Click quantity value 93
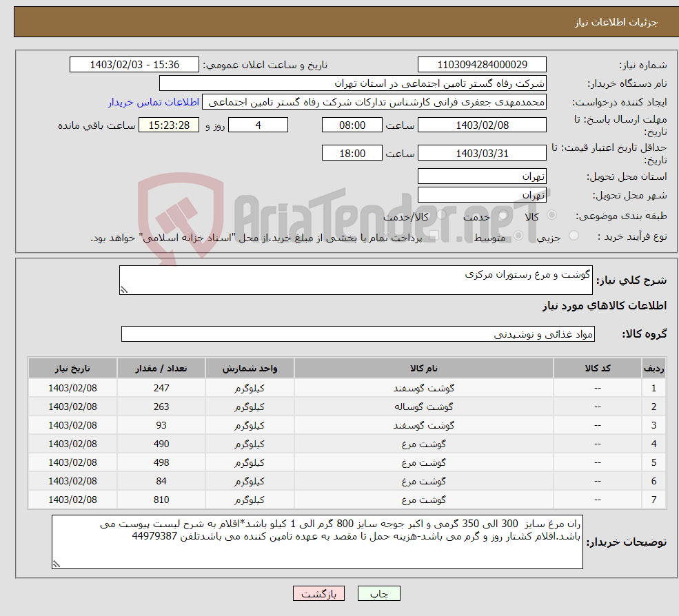679x616 pixels. tap(161, 426)
